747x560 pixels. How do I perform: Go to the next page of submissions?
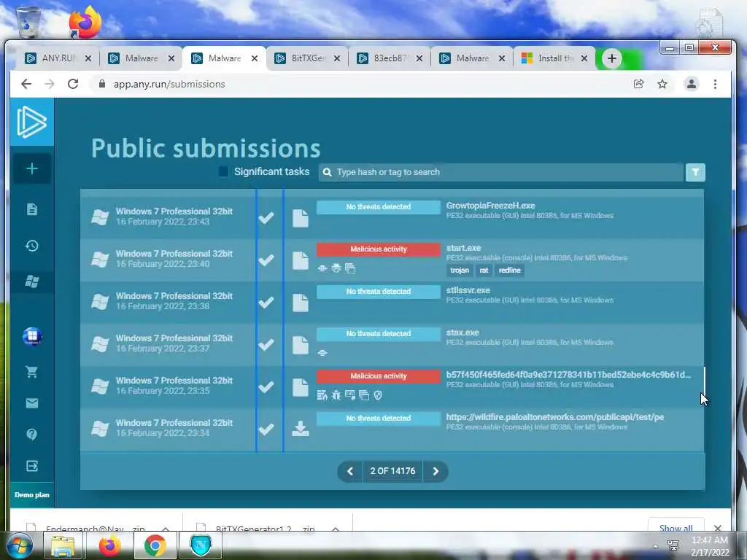coord(436,472)
